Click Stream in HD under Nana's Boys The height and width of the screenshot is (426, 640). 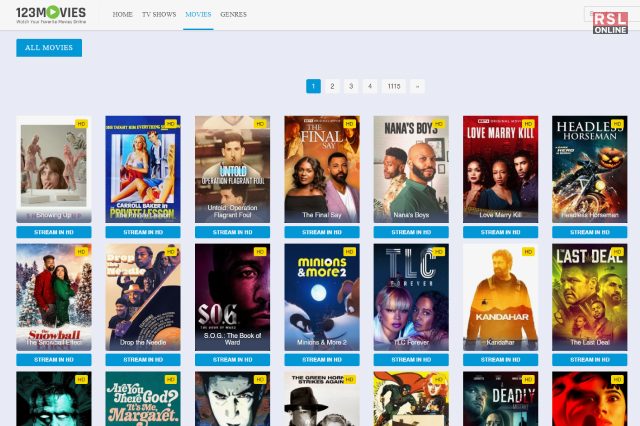coord(411,232)
